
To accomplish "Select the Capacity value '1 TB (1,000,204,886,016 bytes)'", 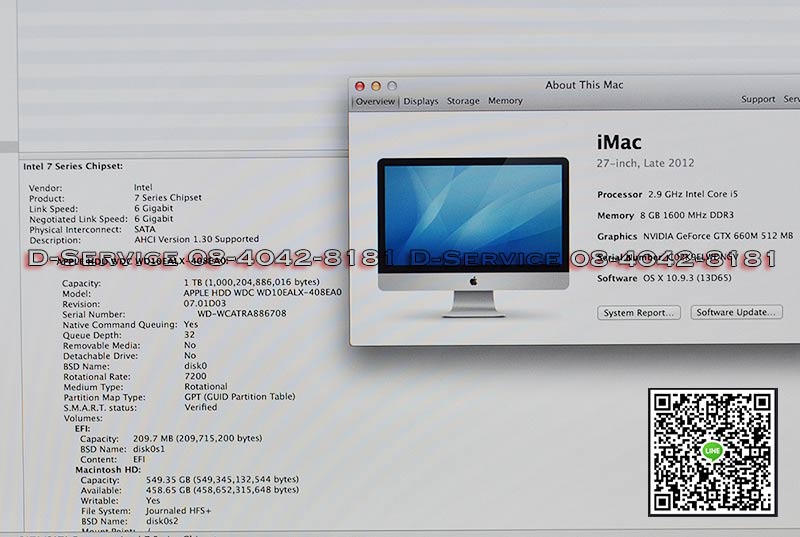I will click(x=252, y=282).
